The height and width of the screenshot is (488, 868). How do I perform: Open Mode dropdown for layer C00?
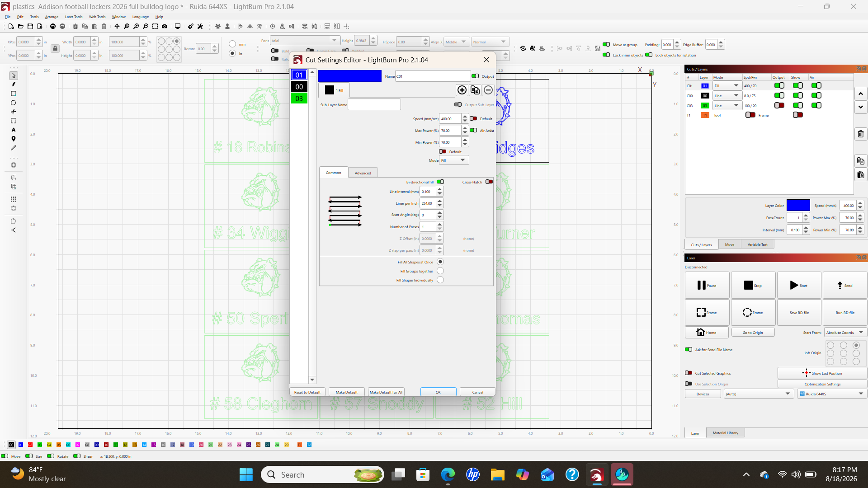727,95
